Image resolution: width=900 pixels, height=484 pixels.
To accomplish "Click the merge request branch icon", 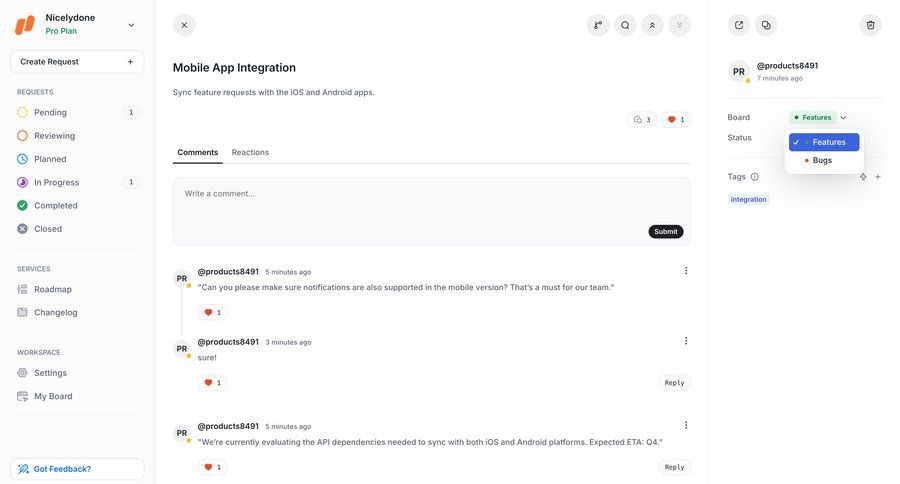I will (x=598, y=25).
